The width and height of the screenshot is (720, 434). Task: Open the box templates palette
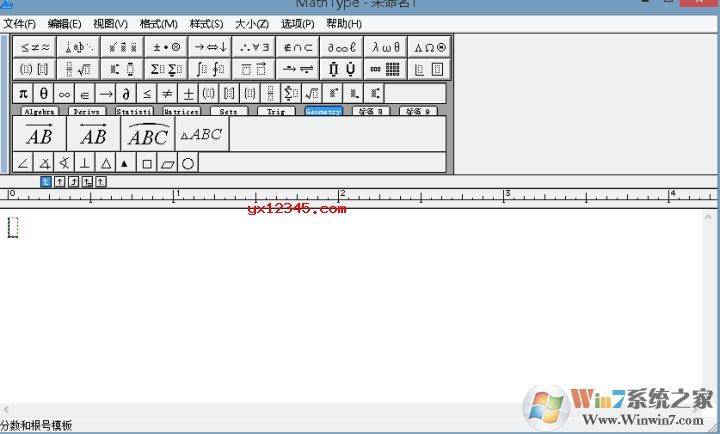(x=429, y=69)
